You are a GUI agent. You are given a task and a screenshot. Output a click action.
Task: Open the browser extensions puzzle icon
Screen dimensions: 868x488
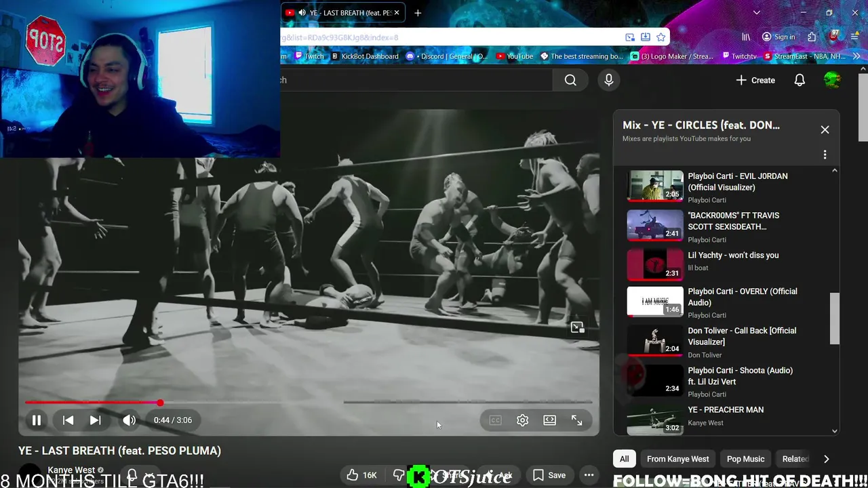812,37
